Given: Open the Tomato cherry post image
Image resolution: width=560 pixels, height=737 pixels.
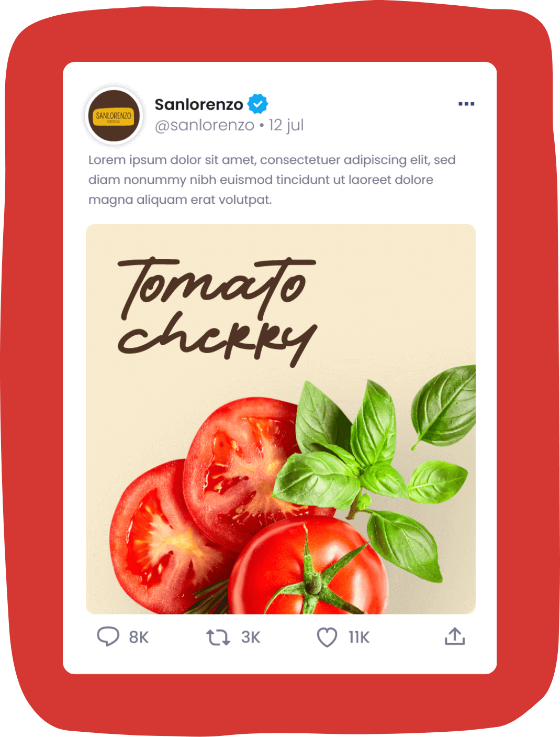Looking at the screenshot, I should [x=281, y=419].
